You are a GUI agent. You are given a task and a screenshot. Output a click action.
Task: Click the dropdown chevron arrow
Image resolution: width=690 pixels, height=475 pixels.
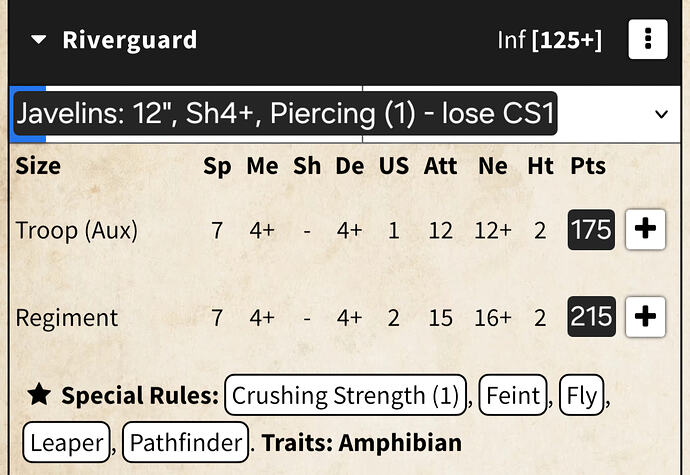coord(661,114)
